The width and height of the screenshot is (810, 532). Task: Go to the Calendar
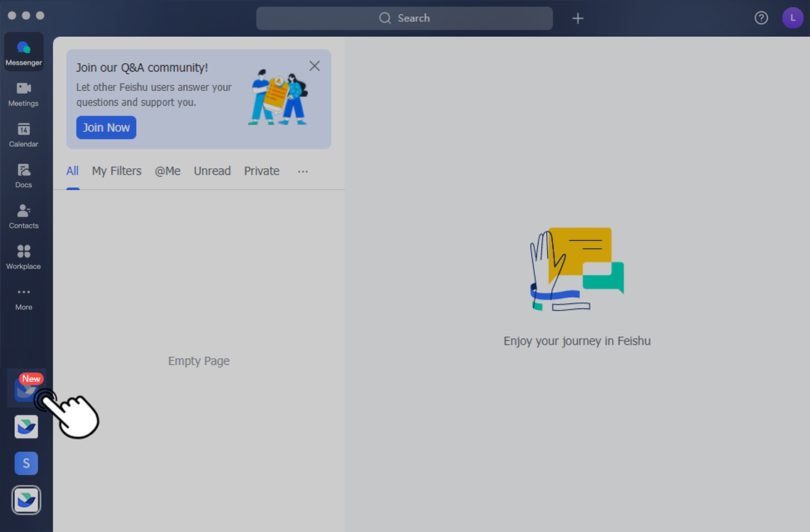click(23, 133)
